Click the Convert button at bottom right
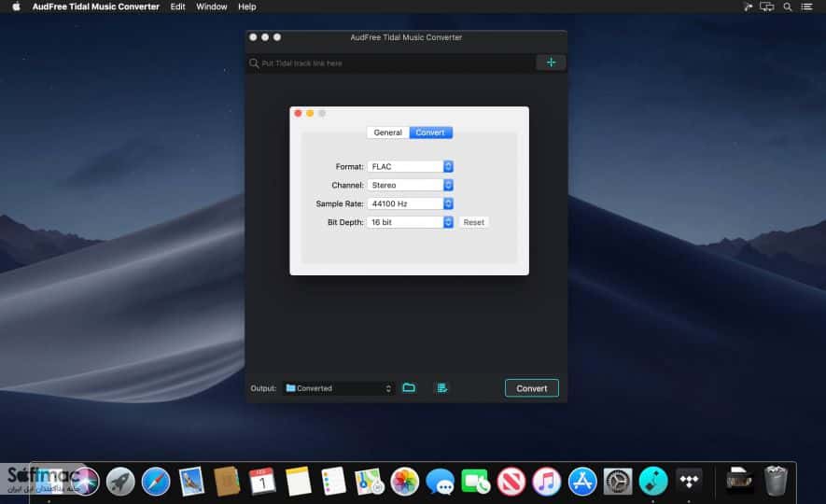 tap(531, 388)
